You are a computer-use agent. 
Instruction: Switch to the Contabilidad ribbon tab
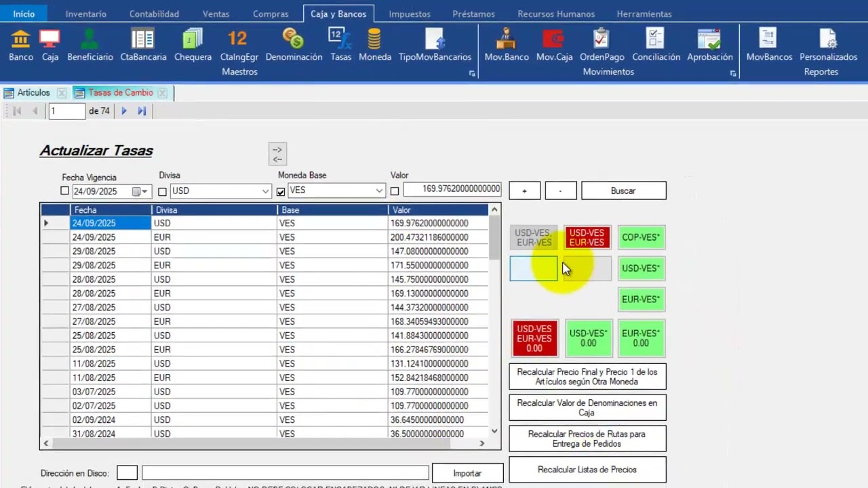click(x=155, y=14)
